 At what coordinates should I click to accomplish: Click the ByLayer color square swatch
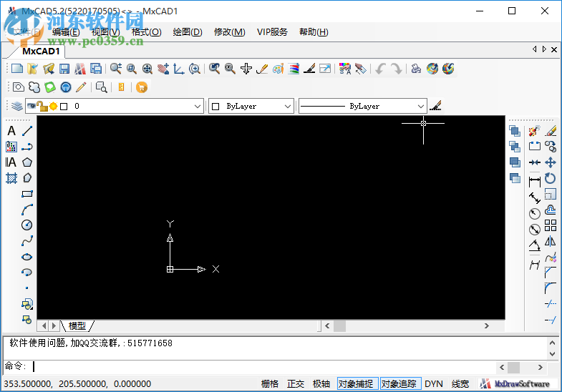215,107
